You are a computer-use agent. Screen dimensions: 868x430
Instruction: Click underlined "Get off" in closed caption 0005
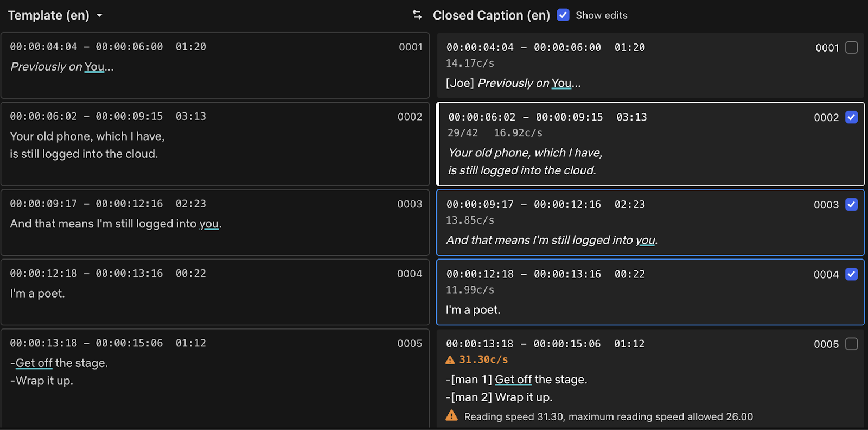pos(513,380)
